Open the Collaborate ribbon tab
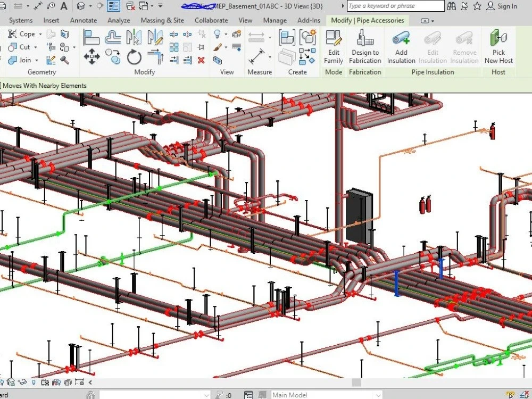Image resolution: width=532 pixels, height=399 pixels. (x=211, y=20)
